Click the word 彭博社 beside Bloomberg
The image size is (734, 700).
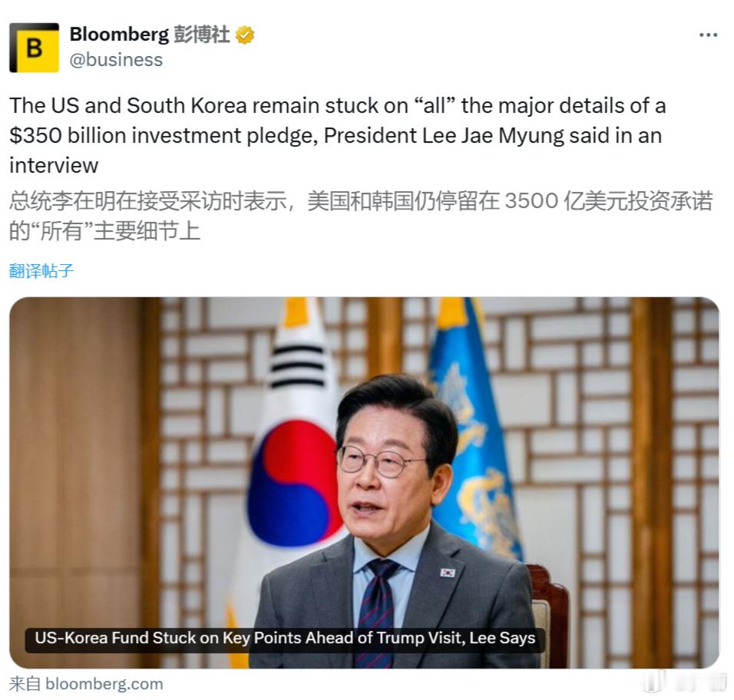(x=202, y=35)
